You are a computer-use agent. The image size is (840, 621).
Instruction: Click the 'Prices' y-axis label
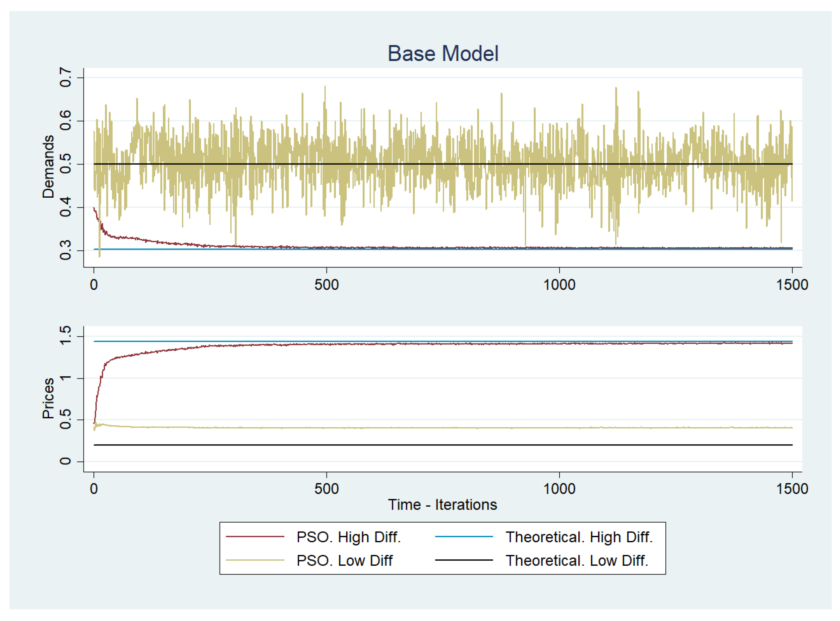point(48,398)
